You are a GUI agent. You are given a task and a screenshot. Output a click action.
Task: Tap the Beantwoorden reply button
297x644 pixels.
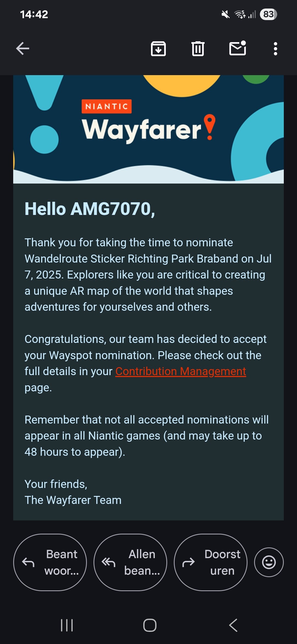click(50, 562)
